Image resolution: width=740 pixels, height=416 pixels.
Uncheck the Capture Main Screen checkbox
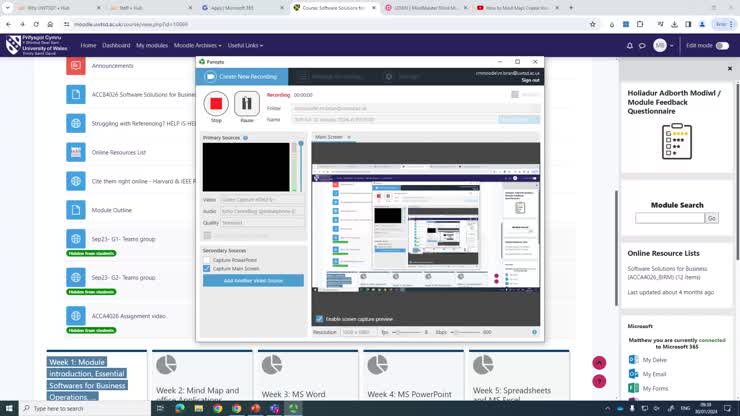(207, 269)
